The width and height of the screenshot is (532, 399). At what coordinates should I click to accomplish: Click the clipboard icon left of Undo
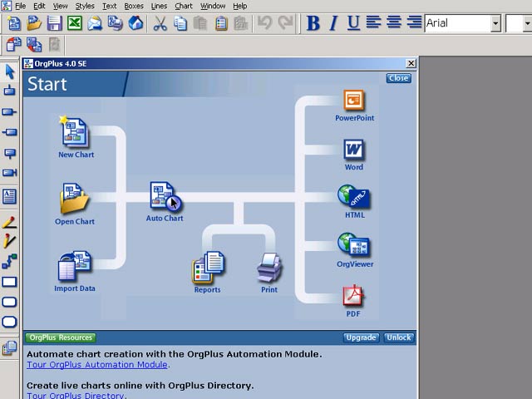(240, 23)
